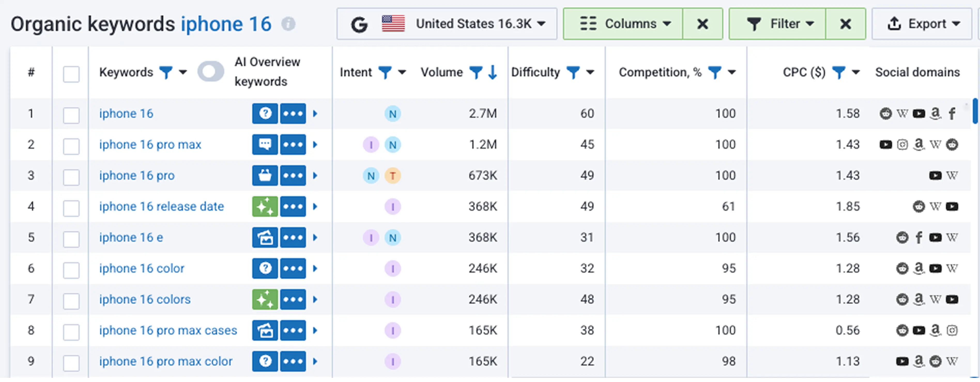Click the question-mark SERP icon beside "iphone 16"

265,113
